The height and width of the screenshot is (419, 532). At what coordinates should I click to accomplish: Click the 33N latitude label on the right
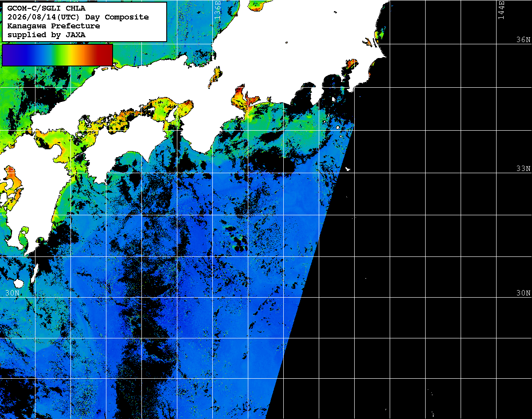[523, 168]
